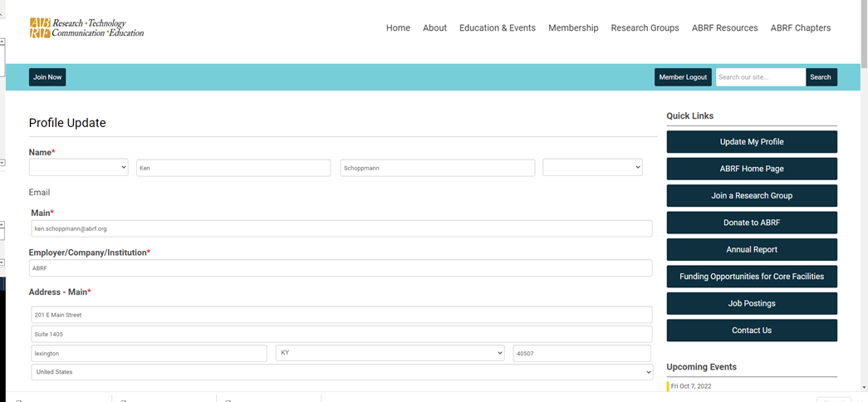Image resolution: width=868 pixels, height=402 pixels.
Task: Open the About menu item
Action: click(434, 27)
